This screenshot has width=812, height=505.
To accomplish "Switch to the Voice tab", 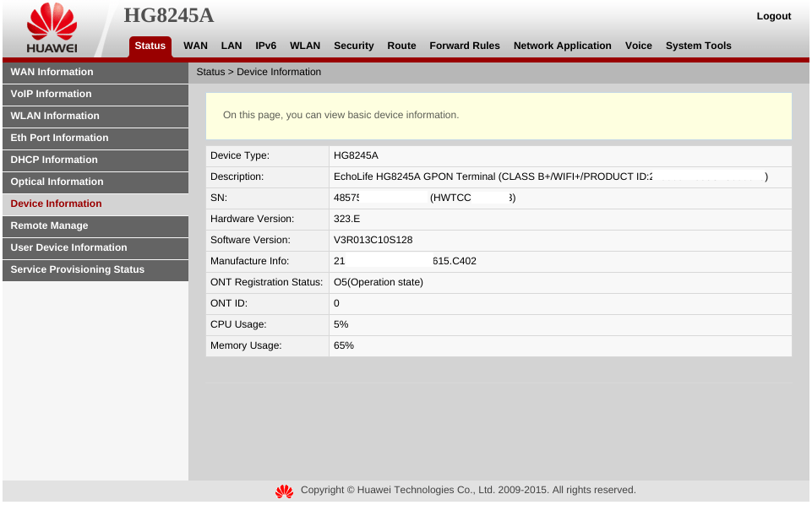I will point(638,46).
